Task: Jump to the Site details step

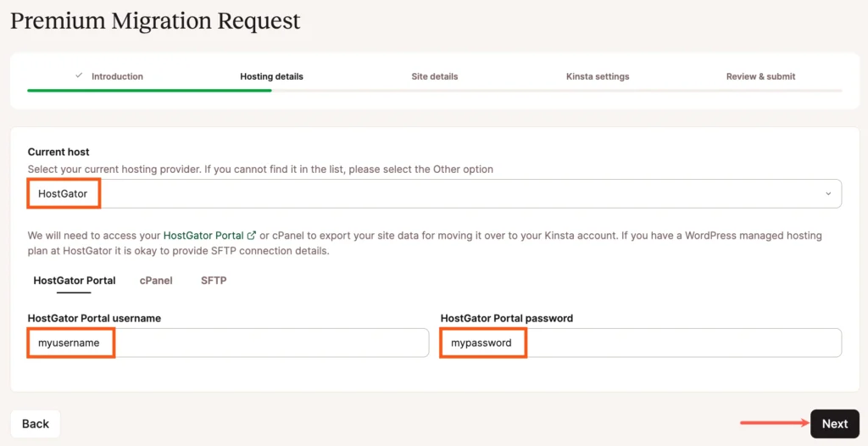Action: pyautogui.click(x=434, y=76)
